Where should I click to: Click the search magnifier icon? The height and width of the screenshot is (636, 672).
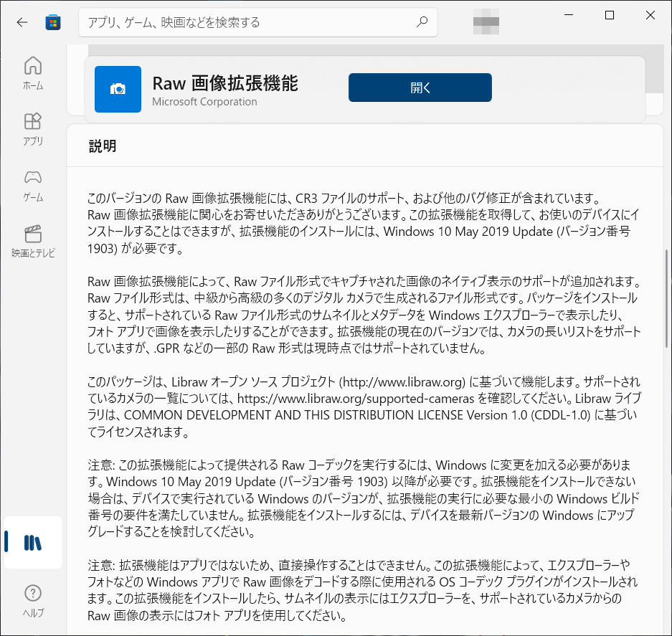click(422, 22)
